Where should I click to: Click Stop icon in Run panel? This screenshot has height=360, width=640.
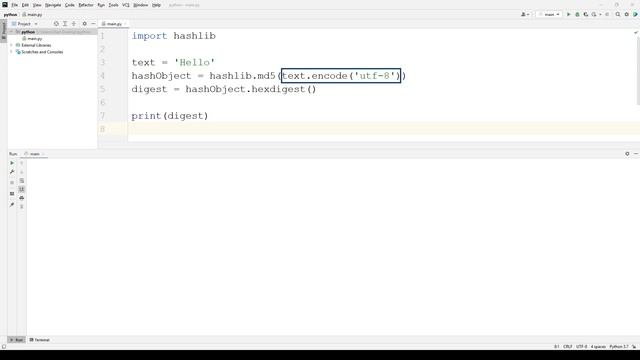click(x=12, y=182)
